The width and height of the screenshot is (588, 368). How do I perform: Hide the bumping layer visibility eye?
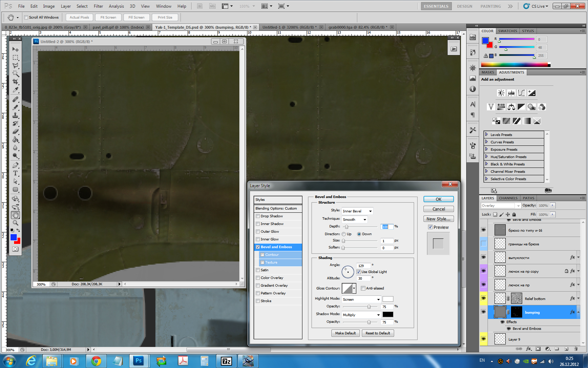pyautogui.click(x=483, y=312)
